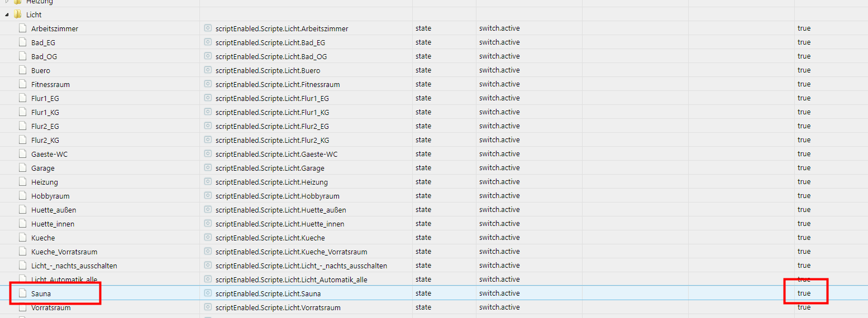Click the file icon beside Huette_innen
Viewport: 868px width, 318px height.
click(x=22, y=223)
